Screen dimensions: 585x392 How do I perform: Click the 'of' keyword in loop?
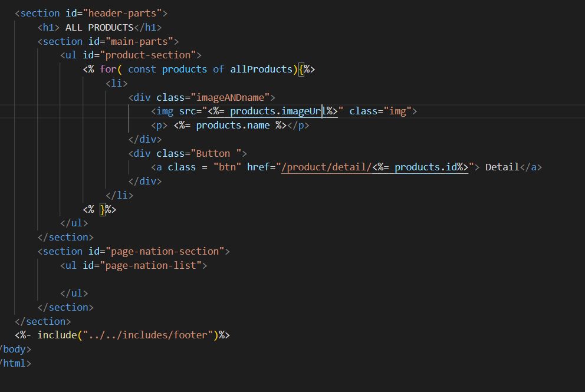(219, 70)
